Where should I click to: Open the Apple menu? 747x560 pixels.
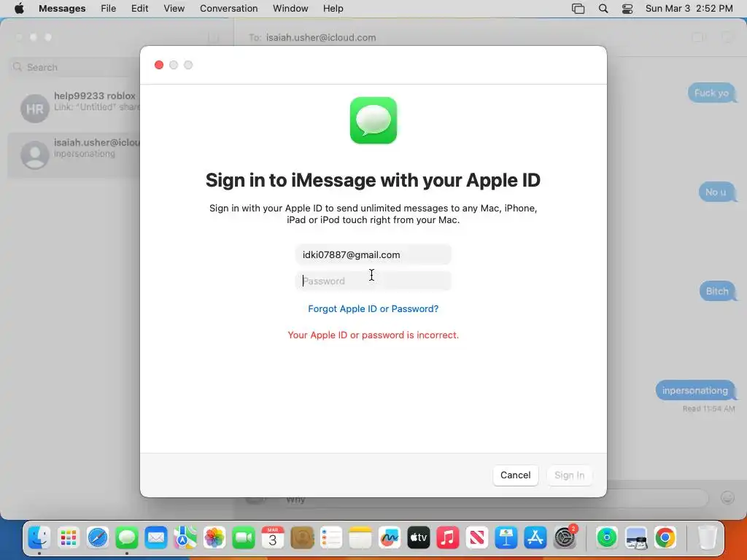[x=19, y=9]
